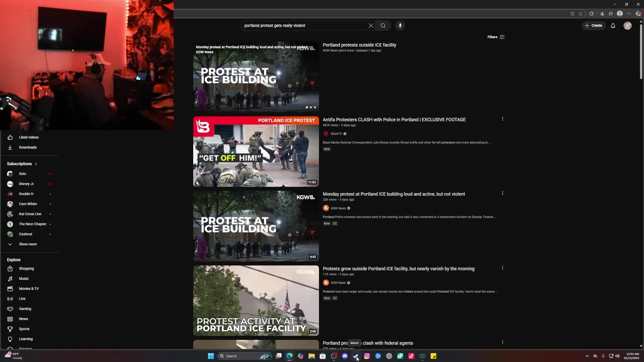This screenshot has height=362, width=644.
Task: Open Live in the Explore section
Action: point(22,299)
